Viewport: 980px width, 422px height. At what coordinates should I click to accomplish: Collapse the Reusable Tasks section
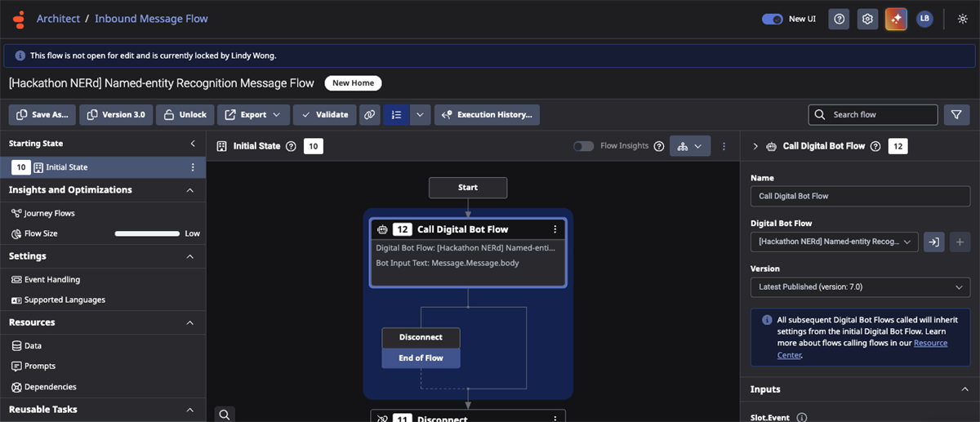pyautogui.click(x=190, y=410)
